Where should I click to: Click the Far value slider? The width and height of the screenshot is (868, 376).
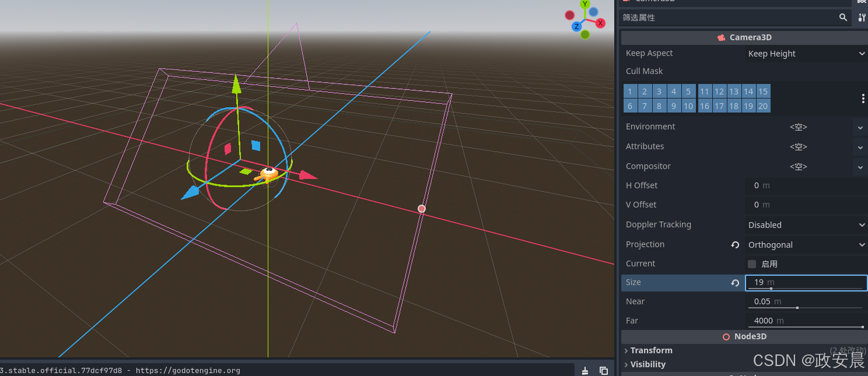tap(805, 327)
